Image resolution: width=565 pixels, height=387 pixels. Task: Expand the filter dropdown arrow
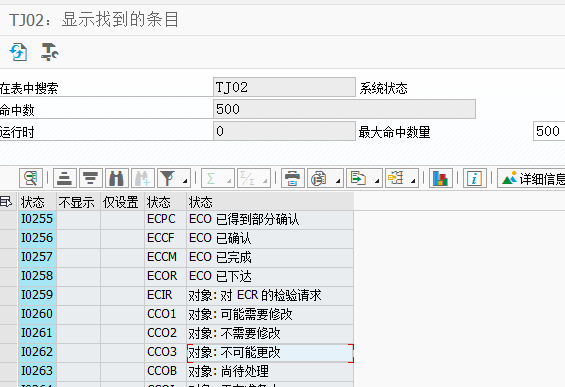click(185, 181)
